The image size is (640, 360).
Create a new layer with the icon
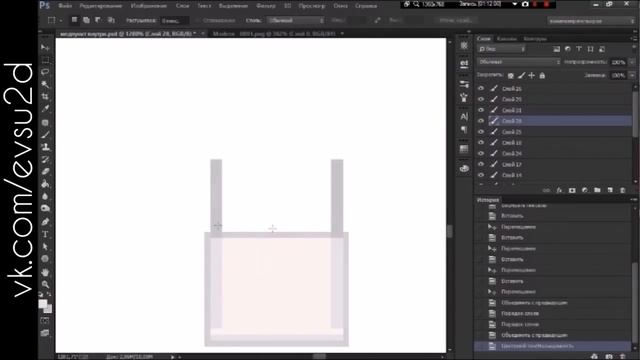coord(610,190)
